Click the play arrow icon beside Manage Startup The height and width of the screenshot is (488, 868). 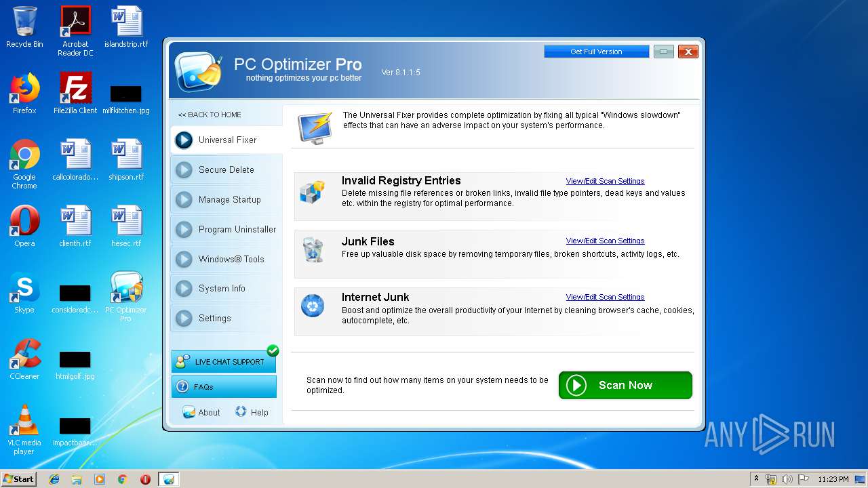coord(184,199)
